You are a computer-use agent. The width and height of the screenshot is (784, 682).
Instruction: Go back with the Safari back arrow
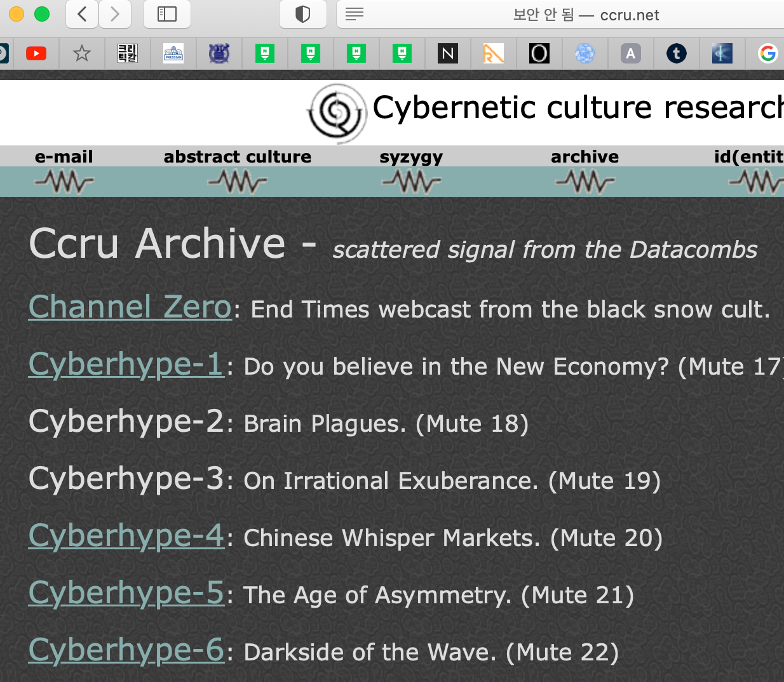pos(82,14)
